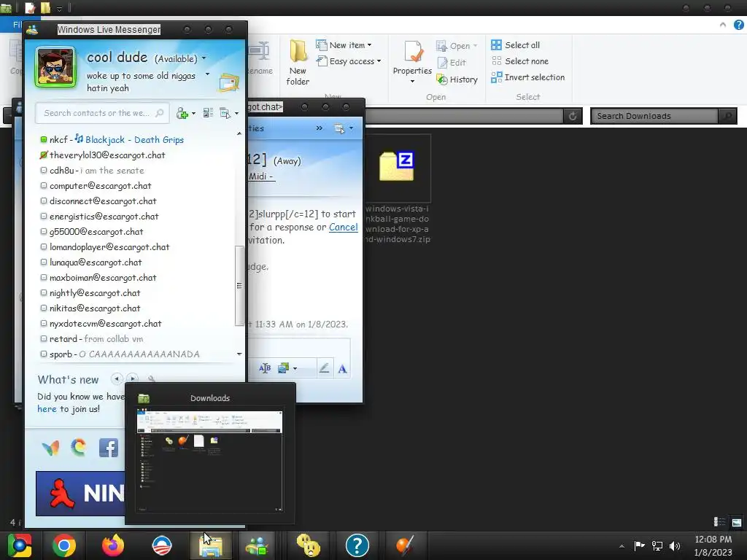This screenshot has width=747, height=560.
Task: Expand the chat toolbar double chevron
Action: point(320,128)
